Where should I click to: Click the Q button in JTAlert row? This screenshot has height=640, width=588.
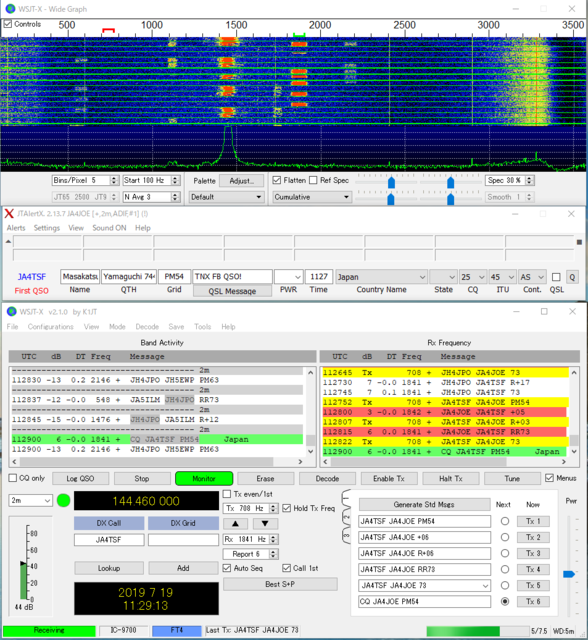572,277
